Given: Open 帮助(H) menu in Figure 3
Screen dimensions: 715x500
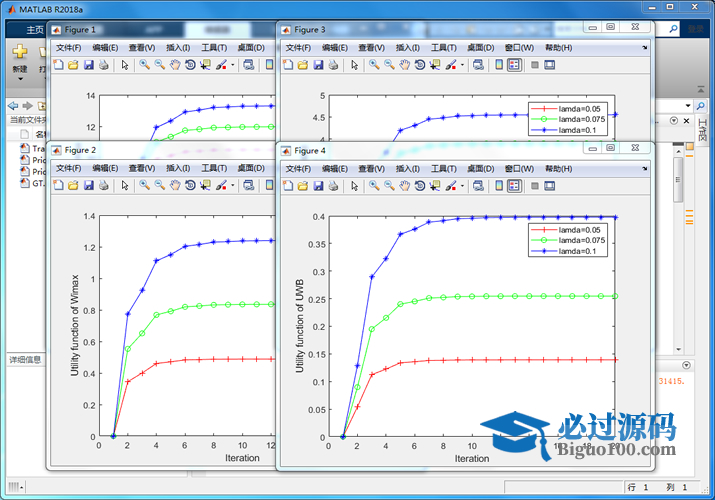Looking at the screenshot, I should point(559,48).
